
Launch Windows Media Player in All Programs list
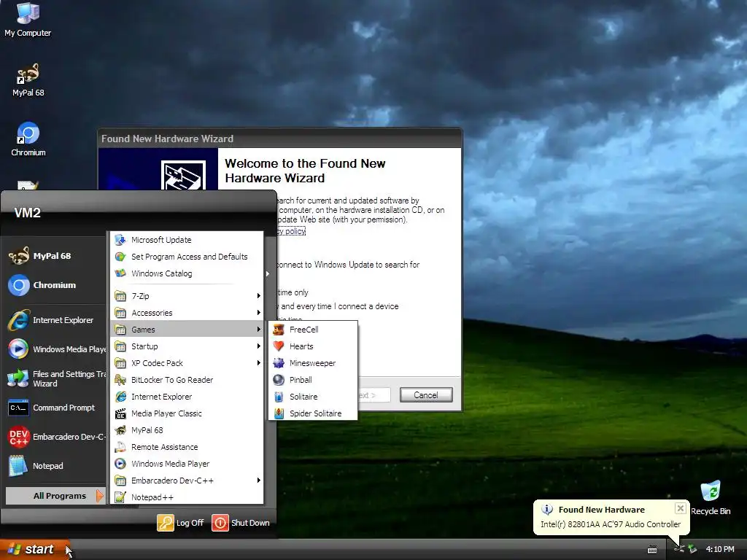(x=187, y=463)
